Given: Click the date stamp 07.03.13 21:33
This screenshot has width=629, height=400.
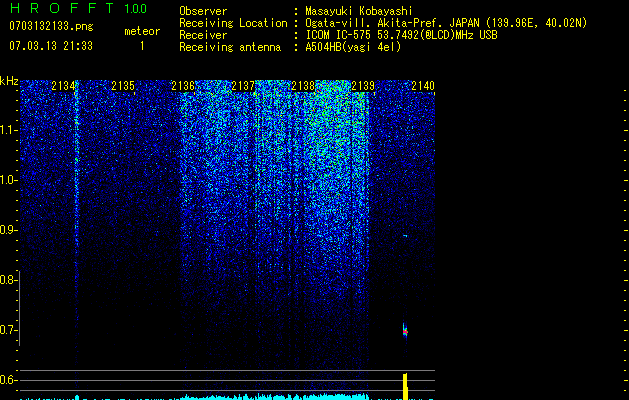Looking at the screenshot, I should click(51, 46).
